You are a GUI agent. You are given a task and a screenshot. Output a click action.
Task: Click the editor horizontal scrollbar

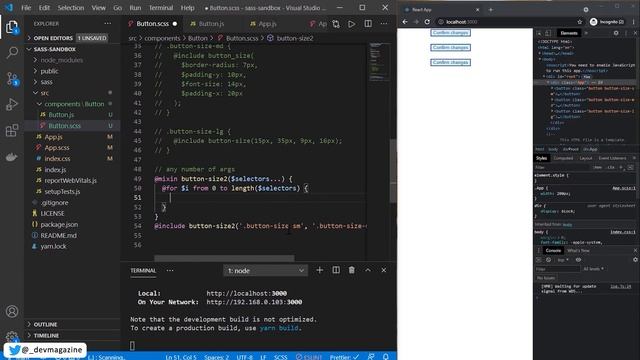[224, 258]
